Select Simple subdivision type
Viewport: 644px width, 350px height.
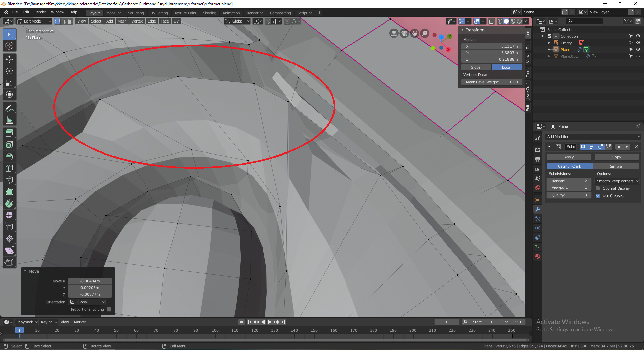pos(616,166)
